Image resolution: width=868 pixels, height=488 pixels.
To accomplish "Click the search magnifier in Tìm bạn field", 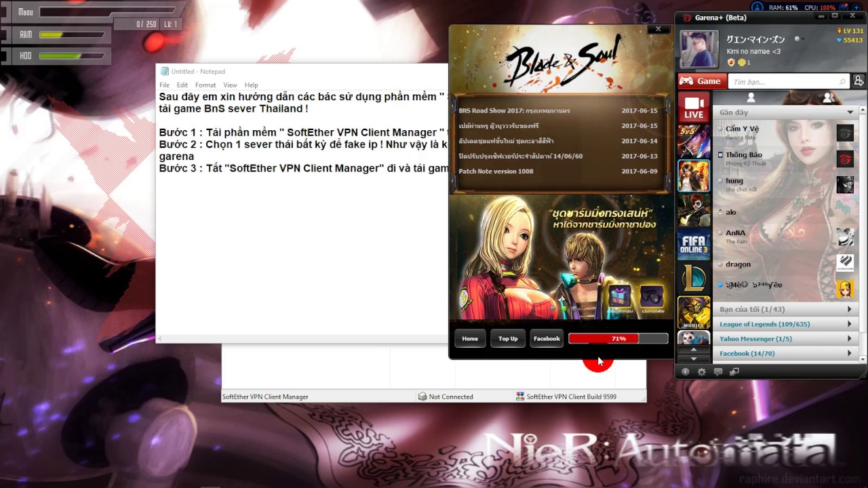I will (x=842, y=82).
